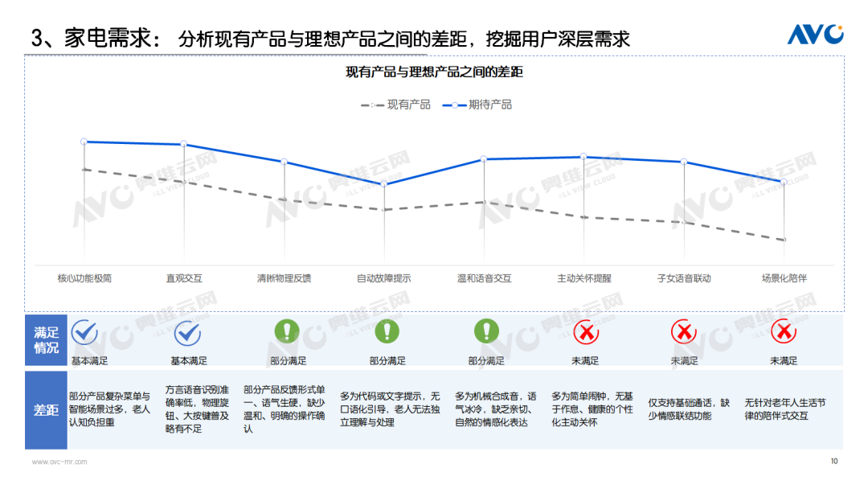Select the red X icon under 子女语音联动
868x489 pixels.
[684, 331]
